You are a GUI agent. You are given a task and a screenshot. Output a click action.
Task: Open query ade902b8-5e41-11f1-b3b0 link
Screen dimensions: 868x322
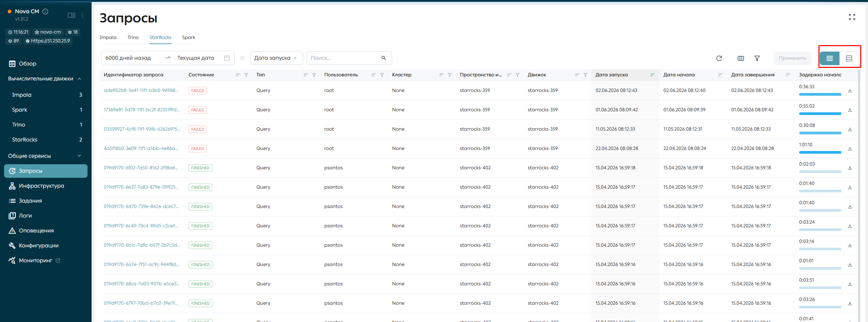coord(141,91)
